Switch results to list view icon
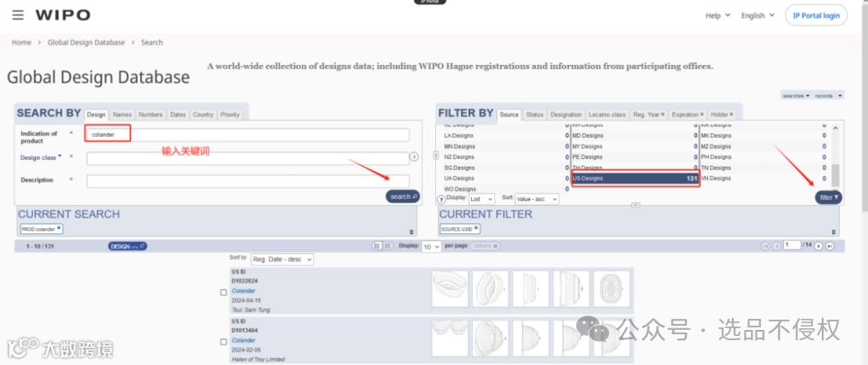Image resolution: width=868 pixels, height=365 pixels. pos(377,245)
